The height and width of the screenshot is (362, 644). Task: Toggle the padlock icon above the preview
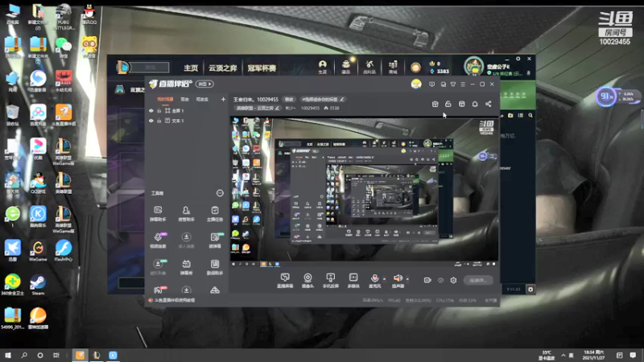pyautogui.click(x=448, y=104)
